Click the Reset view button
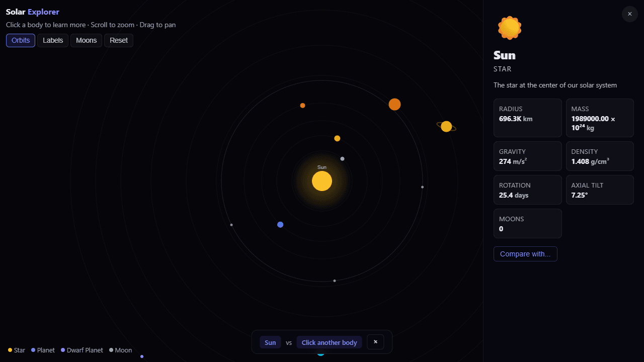Screen dimensions: 644x362 click(x=119, y=40)
